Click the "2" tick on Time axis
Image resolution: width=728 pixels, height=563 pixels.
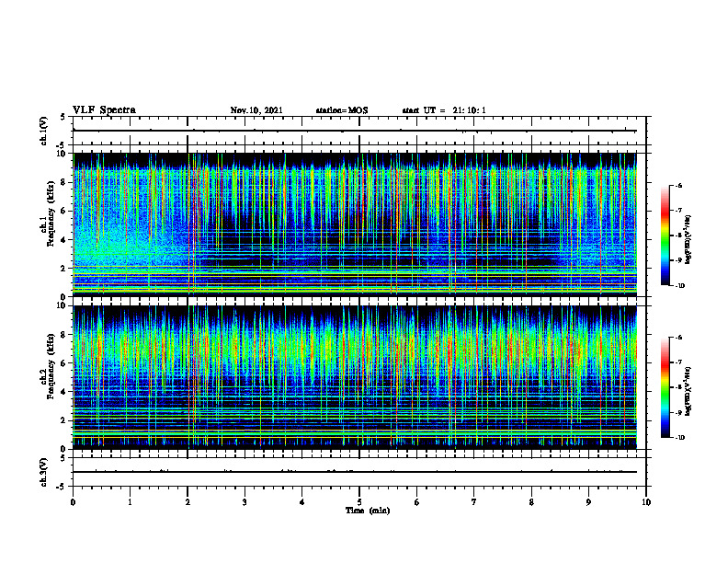click(x=188, y=502)
